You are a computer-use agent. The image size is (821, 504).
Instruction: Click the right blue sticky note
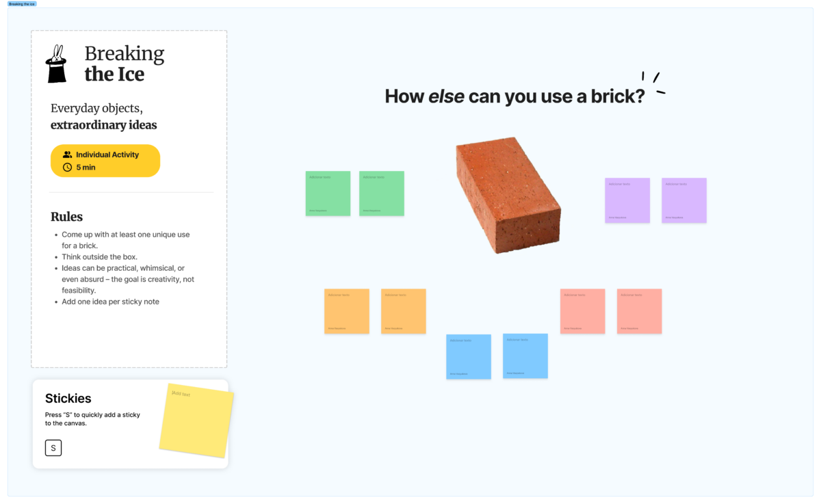click(525, 356)
